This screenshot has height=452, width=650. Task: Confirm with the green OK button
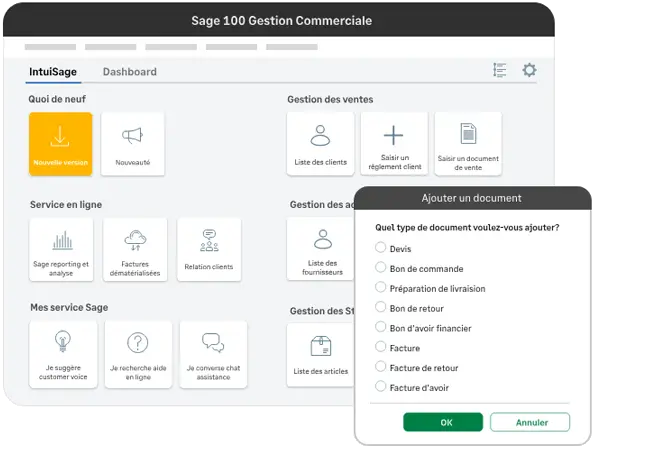(x=443, y=422)
